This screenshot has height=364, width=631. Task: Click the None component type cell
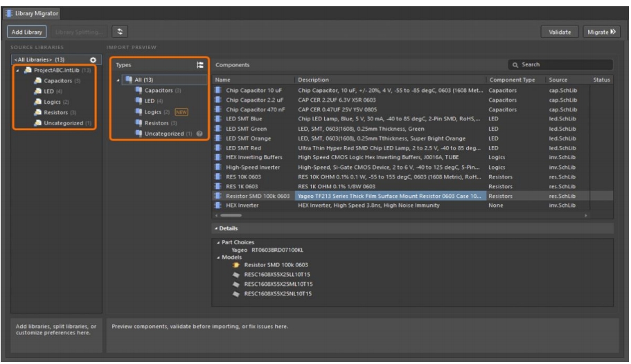coord(496,205)
